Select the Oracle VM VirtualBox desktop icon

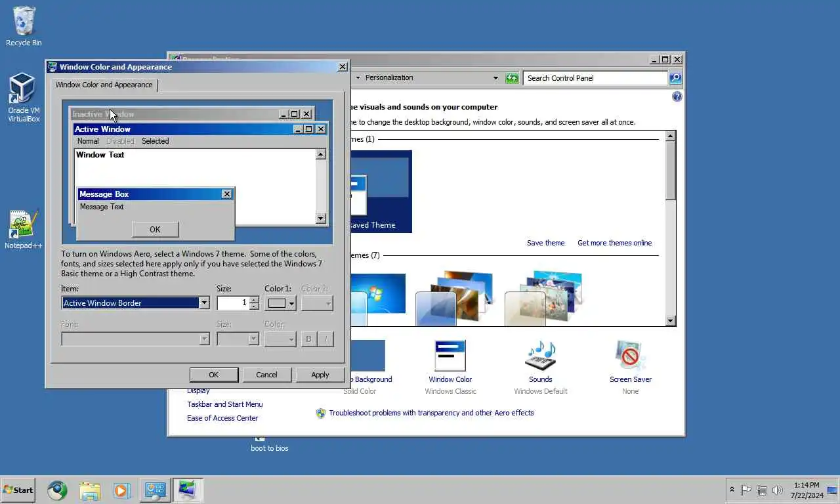click(x=24, y=97)
